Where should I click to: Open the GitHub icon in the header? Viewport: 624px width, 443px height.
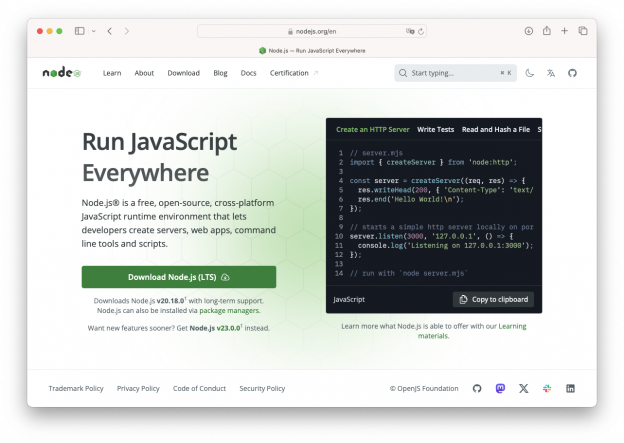[x=572, y=73]
